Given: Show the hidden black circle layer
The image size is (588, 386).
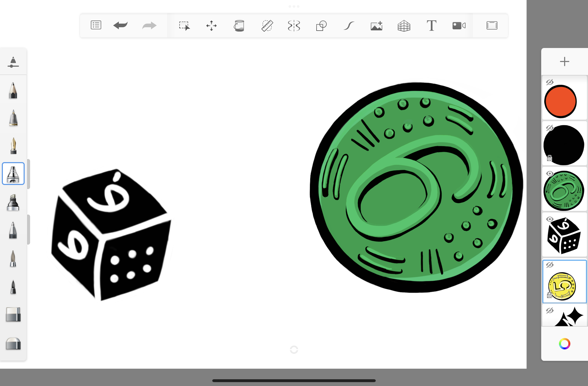Looking at the screenshot, I should (x=550, y=128).
